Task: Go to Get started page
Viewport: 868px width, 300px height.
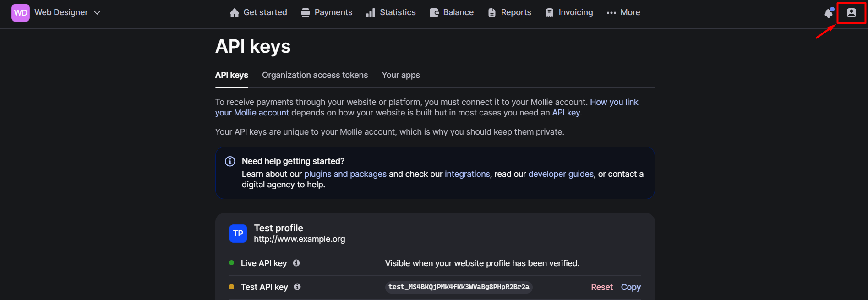Action: point(258,13)
